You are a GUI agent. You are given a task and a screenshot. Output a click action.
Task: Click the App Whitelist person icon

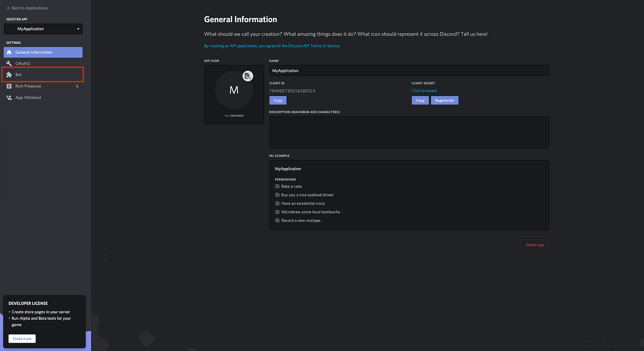(9, 98)
